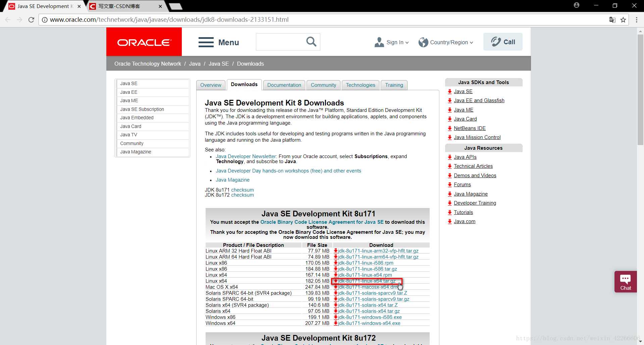Open the Overview tab
The image size is (644, 345).
(x=211, y=85)
